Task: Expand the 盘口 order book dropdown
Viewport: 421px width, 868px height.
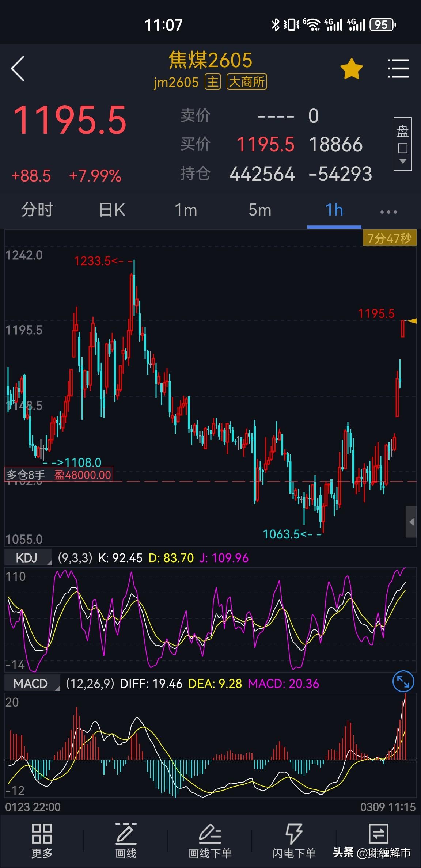Action: pyautogui.click(x=403, y=144)
